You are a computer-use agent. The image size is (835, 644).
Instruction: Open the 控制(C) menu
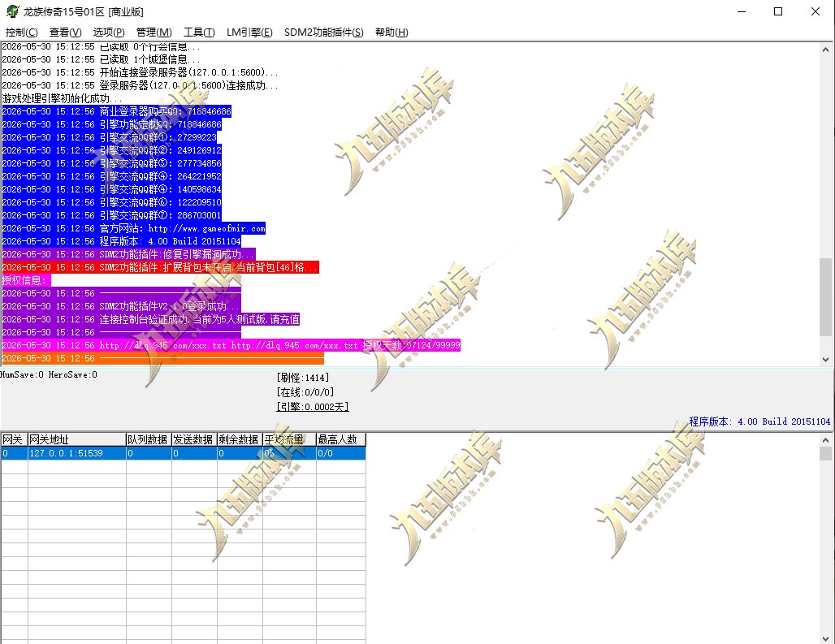(x=21, y=32)
